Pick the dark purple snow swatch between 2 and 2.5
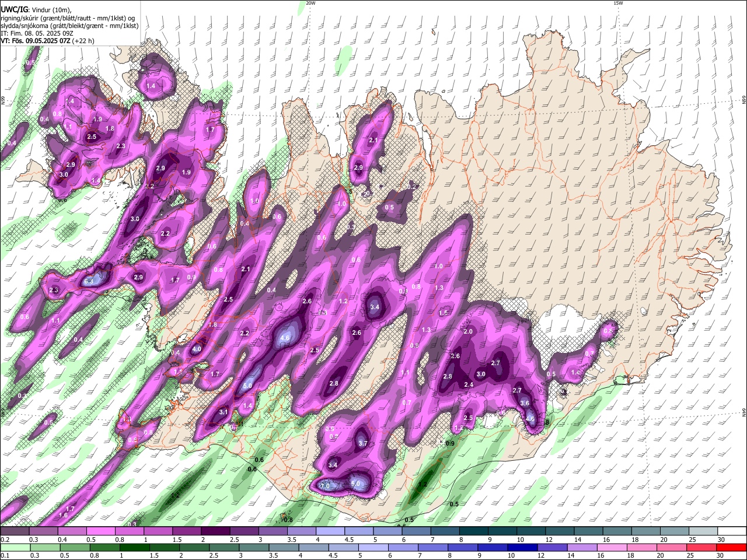747x560 pixels. coord(215,531)
